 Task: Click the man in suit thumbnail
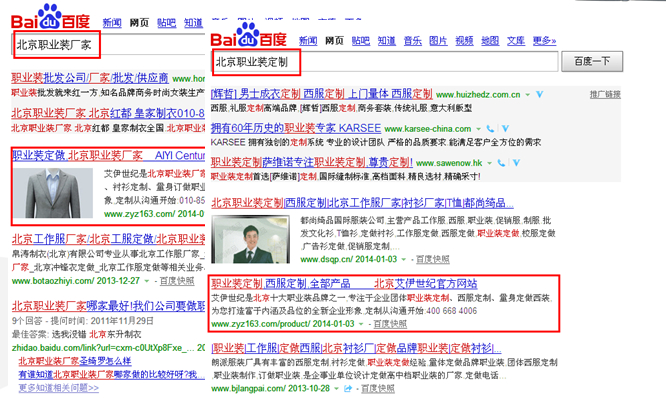251,239
